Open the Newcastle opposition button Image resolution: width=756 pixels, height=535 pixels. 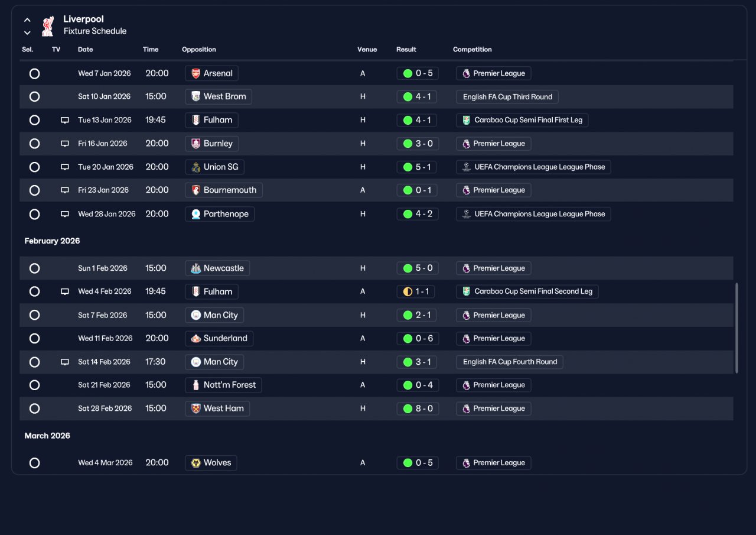(x=217, y=268)
